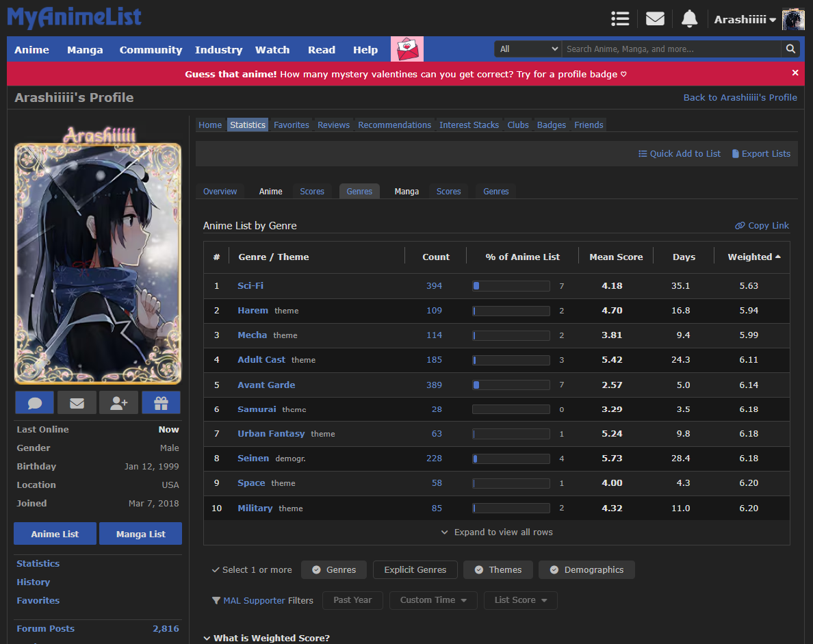Click the MAL Supporter link
Screen dimensions: 813x644
coord(254,600)
